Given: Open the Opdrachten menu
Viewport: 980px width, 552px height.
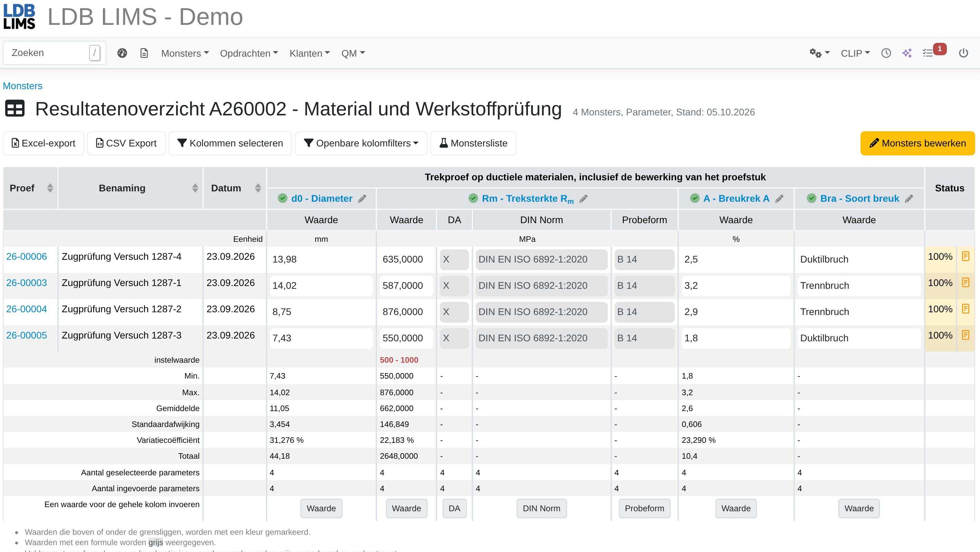Looking at the screenshot, I should 249,53.
